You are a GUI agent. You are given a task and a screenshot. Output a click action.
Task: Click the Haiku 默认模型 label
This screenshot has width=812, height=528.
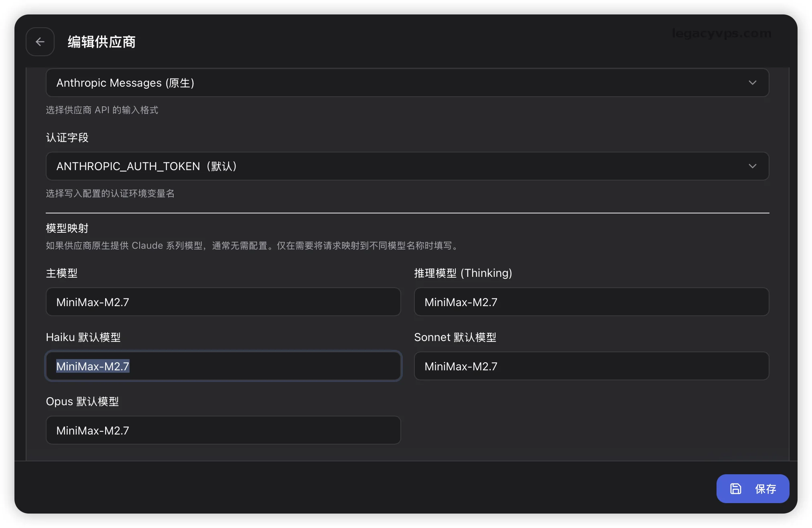83,337
